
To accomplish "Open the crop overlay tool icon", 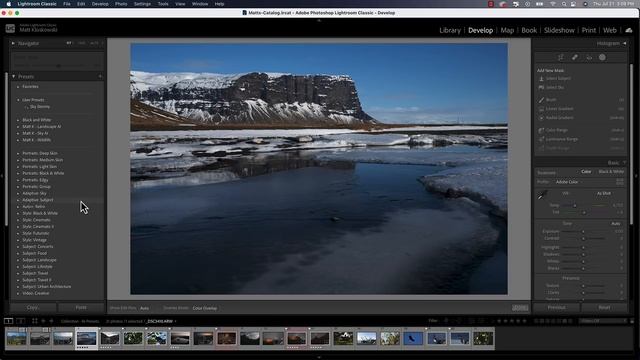I will point(561,58).
